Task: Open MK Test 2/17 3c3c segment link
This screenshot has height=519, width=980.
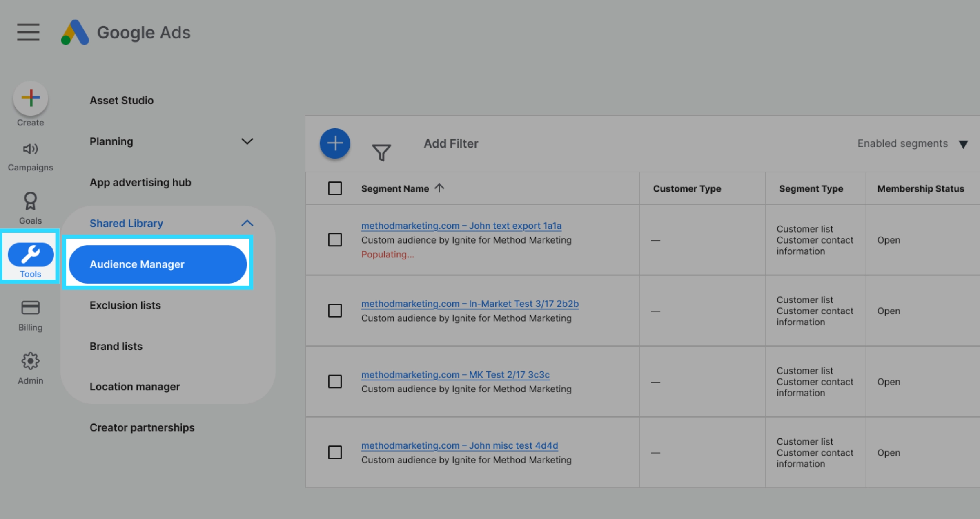Action: pyautogui.click(x=455, y=374)
